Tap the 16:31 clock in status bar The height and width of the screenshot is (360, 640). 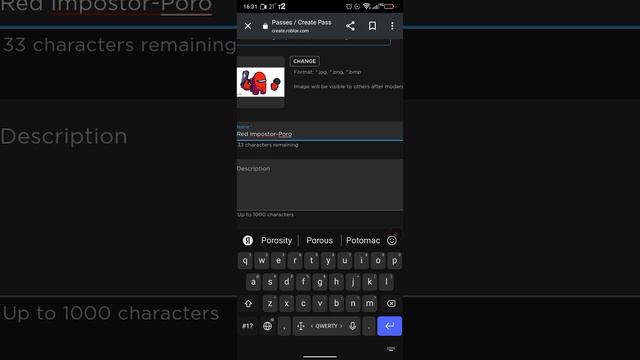click(250, 7)
